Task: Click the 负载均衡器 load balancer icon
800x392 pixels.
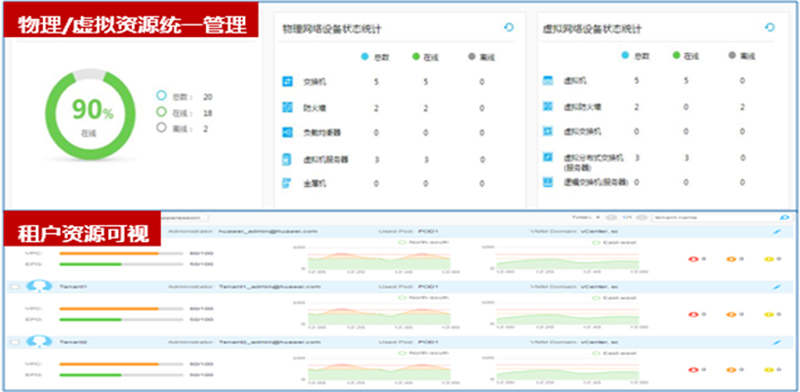Action: coord(287,132)
